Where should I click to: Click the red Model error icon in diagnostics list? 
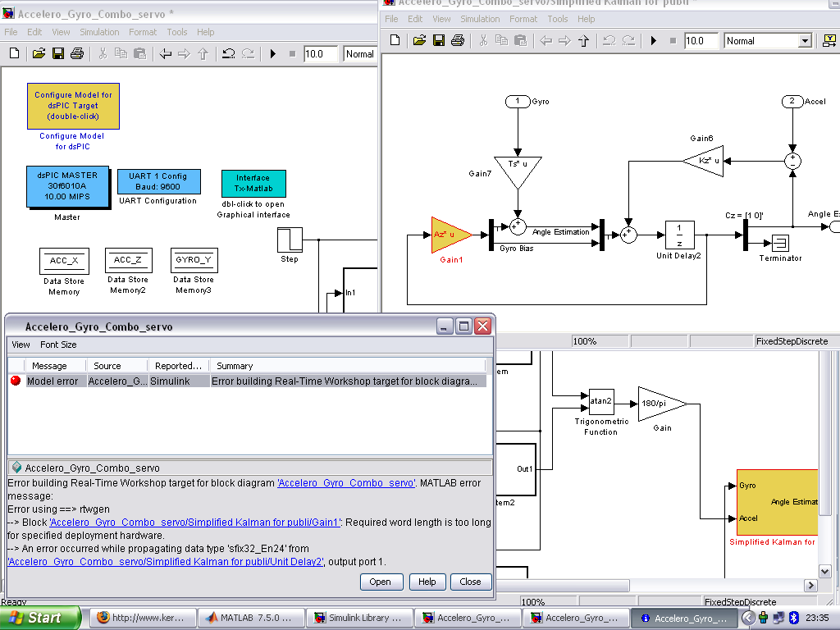tap(16, 381)
